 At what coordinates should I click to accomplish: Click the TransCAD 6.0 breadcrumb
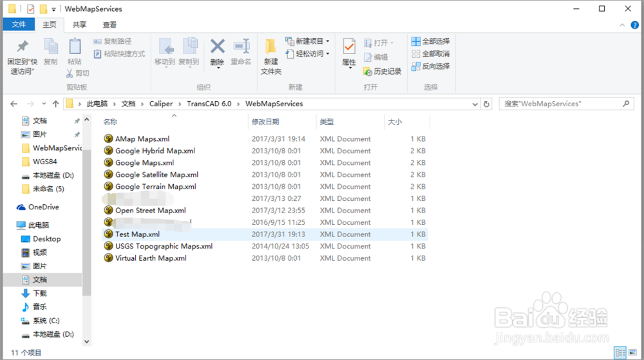point(209,104)
